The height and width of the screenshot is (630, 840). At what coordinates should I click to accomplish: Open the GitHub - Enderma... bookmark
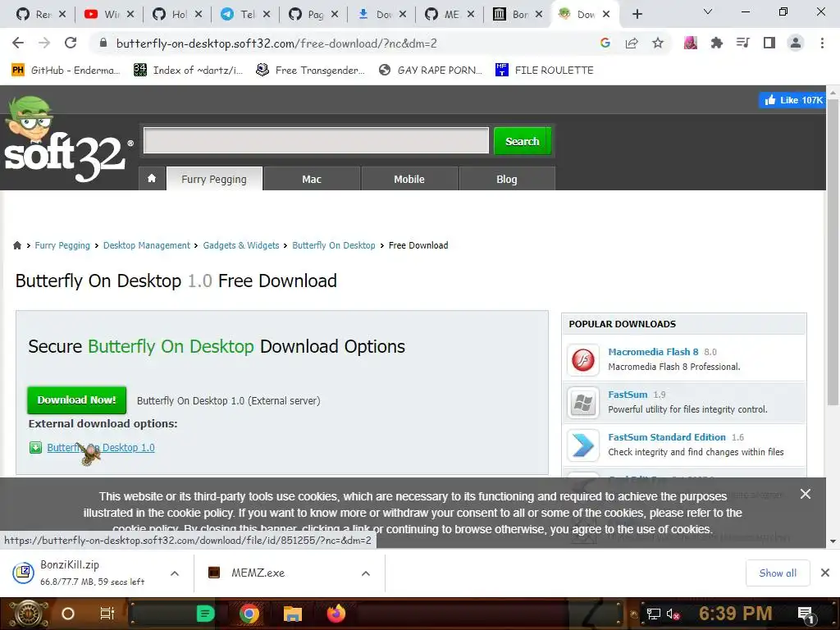[x=66, y=71]
